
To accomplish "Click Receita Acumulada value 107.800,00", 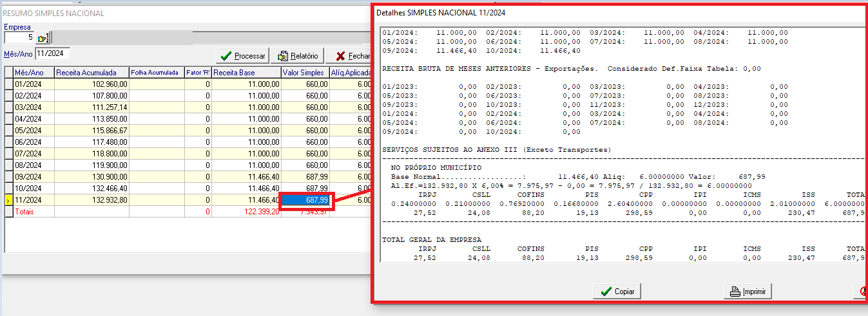I will tap(110, 95).
